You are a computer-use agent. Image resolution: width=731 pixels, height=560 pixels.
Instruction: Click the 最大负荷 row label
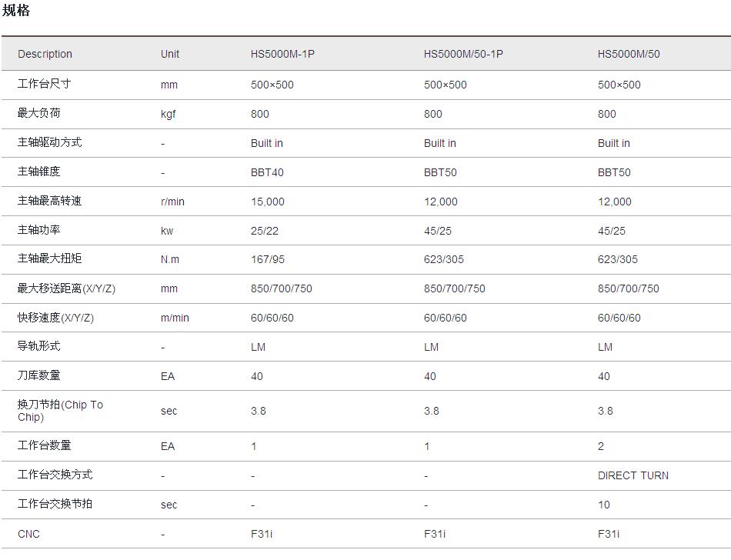click(x=38, y=113)
